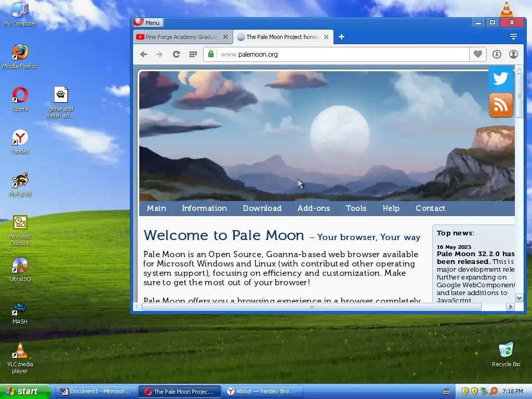Image resolution: width=532 pixels, height=399 pixels.
Task: Select the genie and merlin file icon
Action: (60, 102)
